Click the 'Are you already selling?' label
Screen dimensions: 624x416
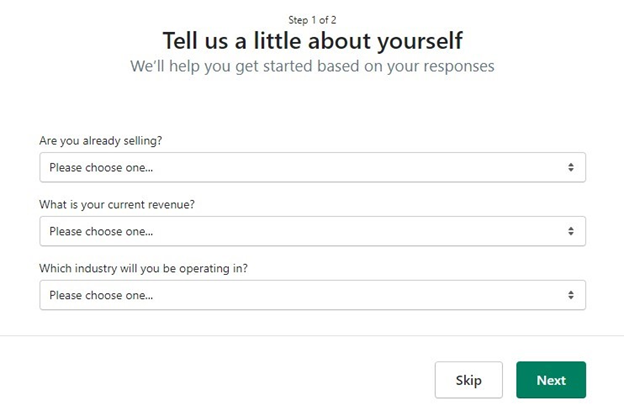tap(100, 141)
